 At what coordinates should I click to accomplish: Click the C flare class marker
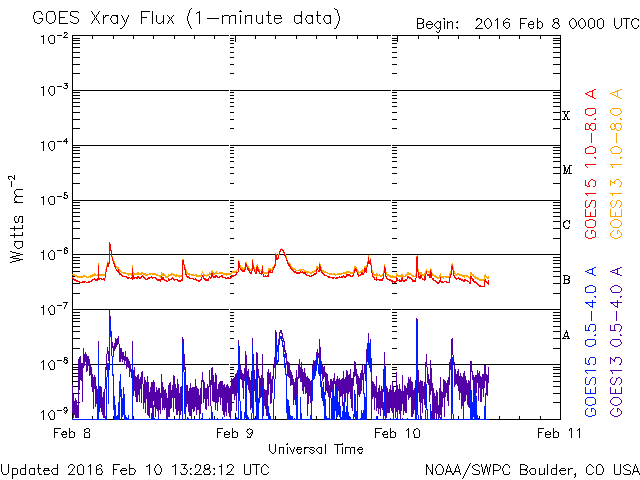566,224
